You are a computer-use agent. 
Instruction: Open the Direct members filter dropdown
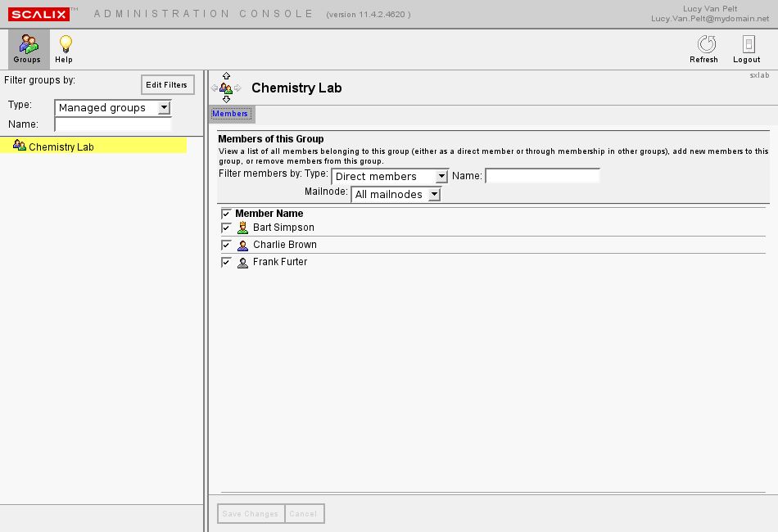(390, 177)
